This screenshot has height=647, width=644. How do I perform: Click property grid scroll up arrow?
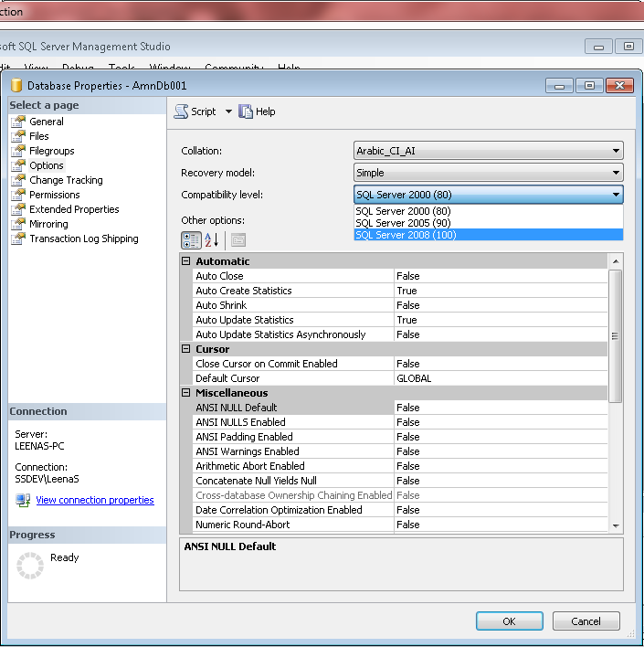pyautogui.click(x=616, y=261)
